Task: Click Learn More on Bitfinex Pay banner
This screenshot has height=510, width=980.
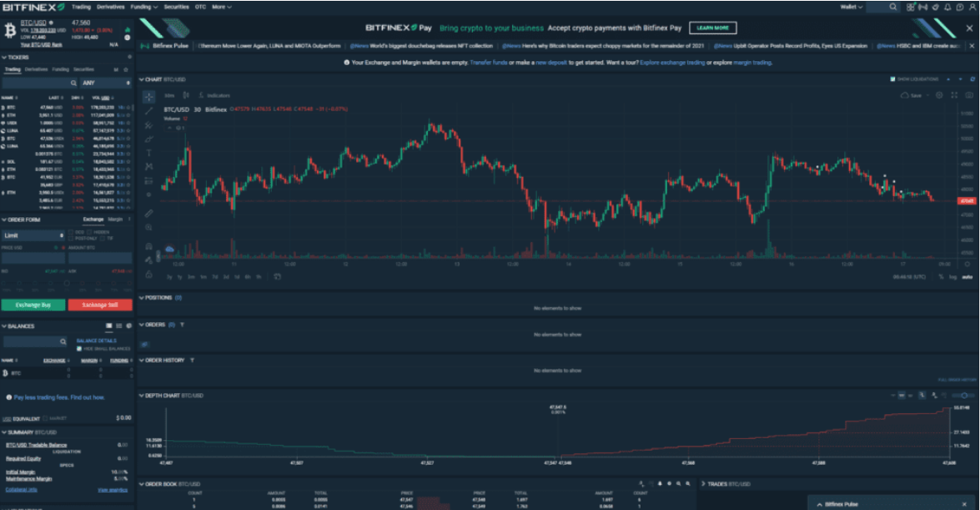Action: point(712,28)
